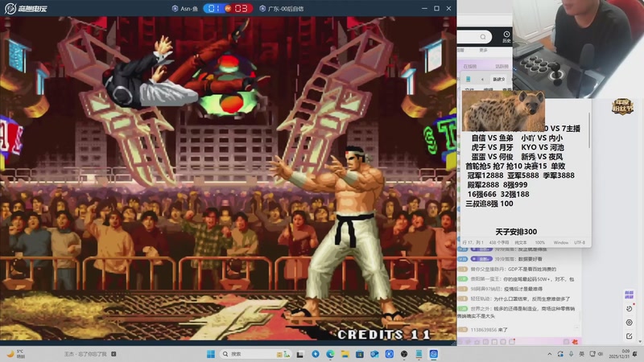Click the text '三叔追8强 100' in the notepad
Viewport: 644px width, 362px height.
tap(489, 204)
